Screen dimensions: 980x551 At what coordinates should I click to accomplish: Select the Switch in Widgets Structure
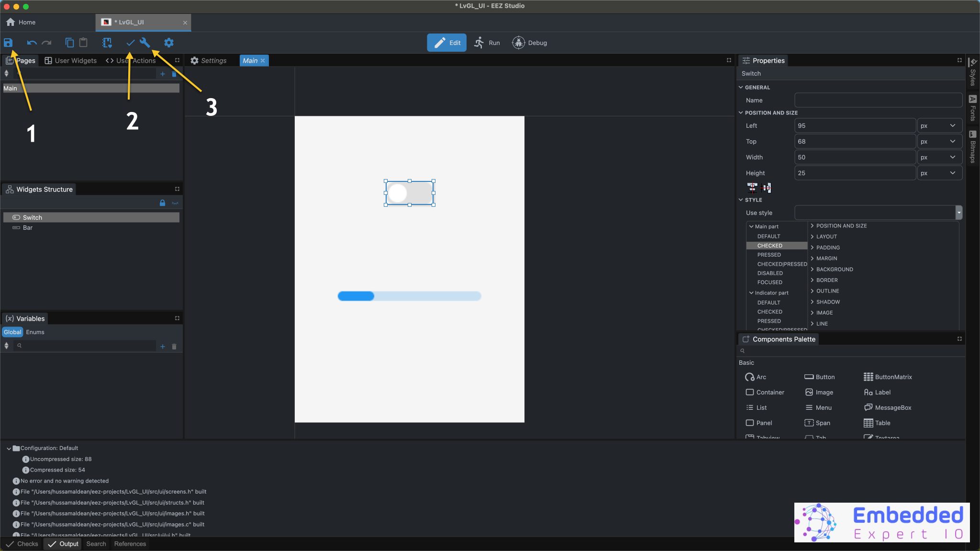[32, 217]
